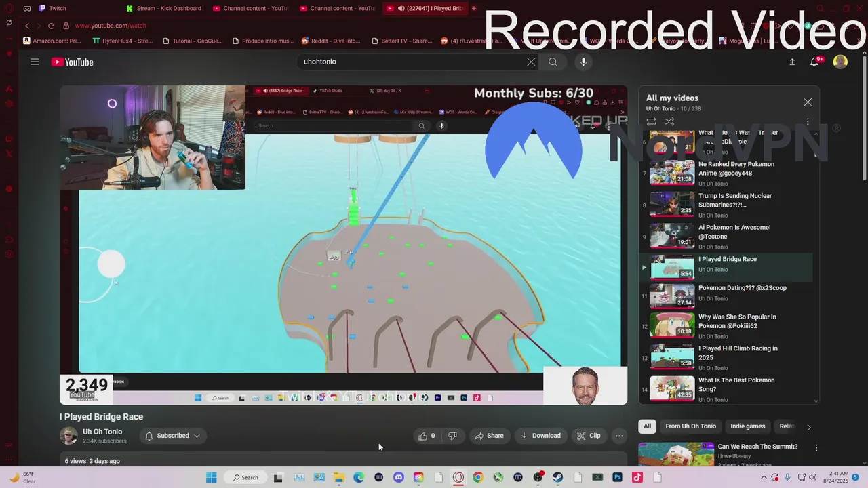Open the HyfenFlux4 bookmark
Viewport: 868px width, 488px height.
pos(123,41)
